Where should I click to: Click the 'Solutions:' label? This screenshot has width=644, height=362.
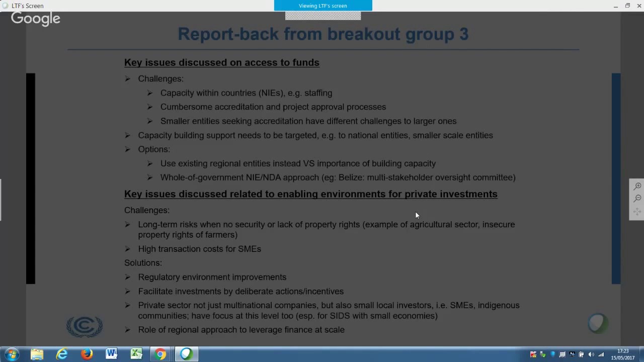coord(143,263)
